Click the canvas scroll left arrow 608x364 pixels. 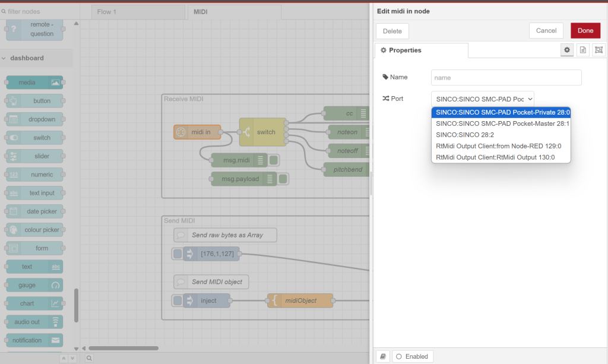pos(84,348)
